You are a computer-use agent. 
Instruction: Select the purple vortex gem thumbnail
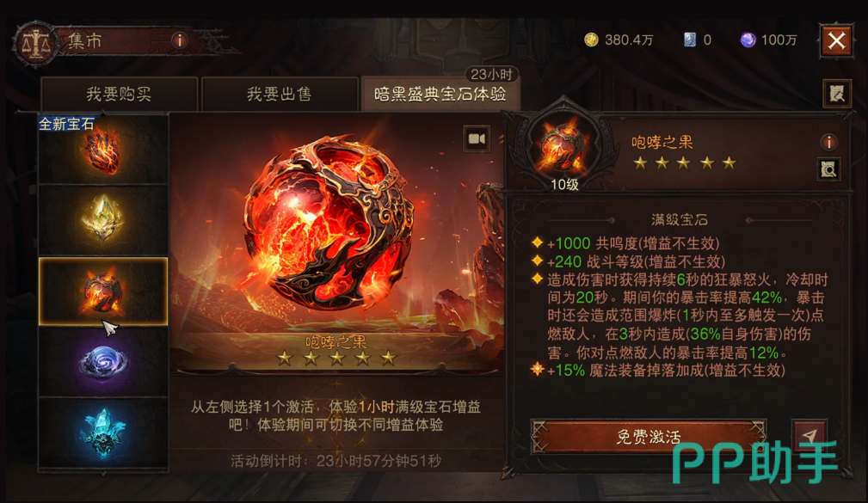click(103, 361)
